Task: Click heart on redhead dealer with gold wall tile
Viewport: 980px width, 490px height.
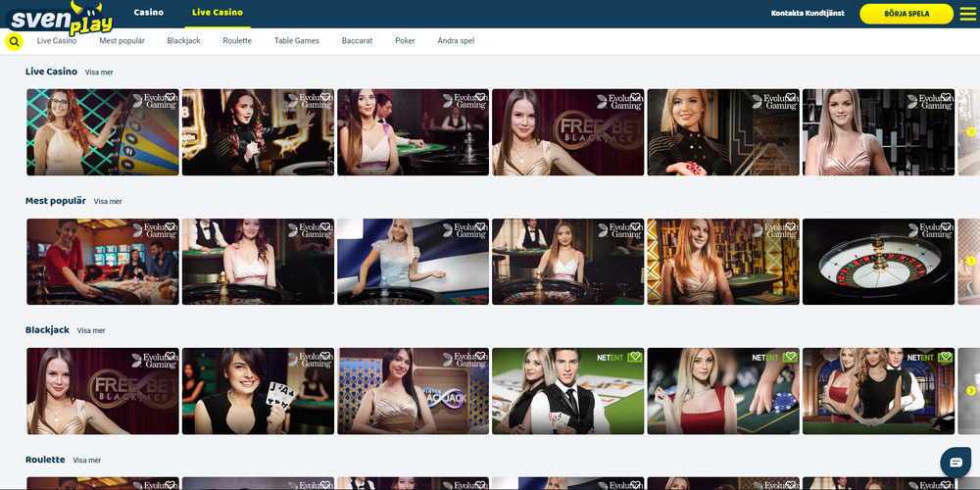Action: point(790,227)
